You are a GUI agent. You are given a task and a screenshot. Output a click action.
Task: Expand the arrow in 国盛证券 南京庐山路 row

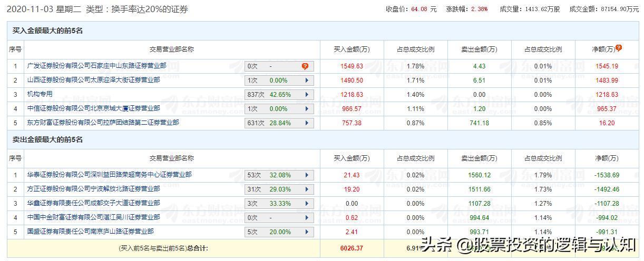pyautogui.click(x=307, y=232)
